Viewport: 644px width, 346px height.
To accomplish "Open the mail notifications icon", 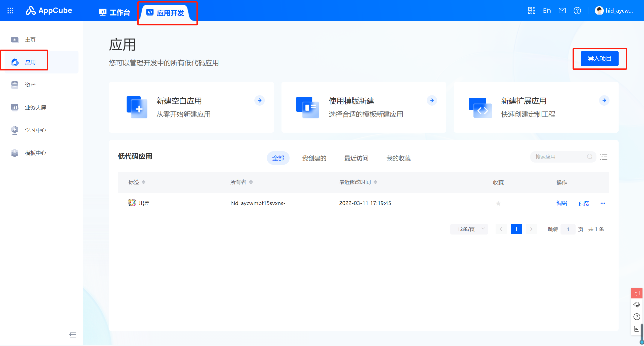I will (562, 10).
